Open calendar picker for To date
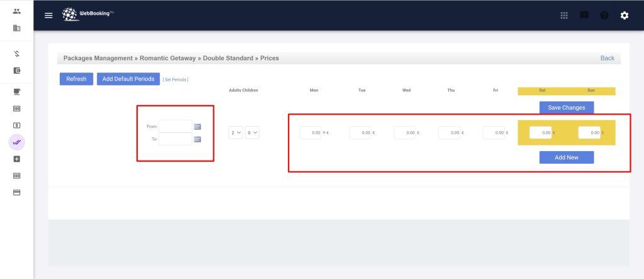Image resolution: width=644 pixels, height=279 pixels. coord(197,139)
